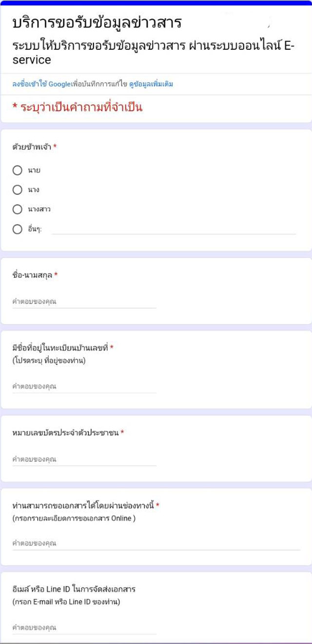Click the E-service form description text
This screenshot has width=312, height=644.
[154, 52]
